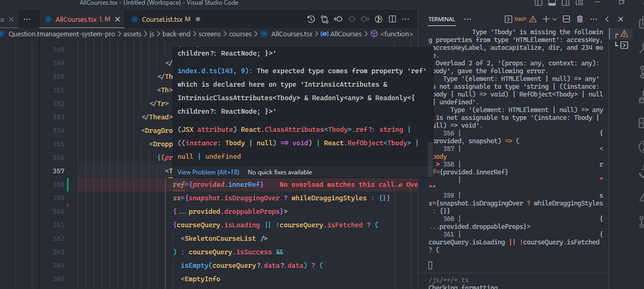Open the screens breadcrumb folder

209,34
